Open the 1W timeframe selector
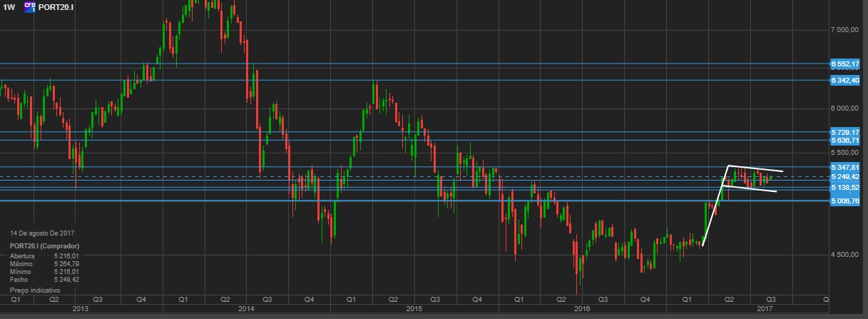The height and width of the screenshot is (319, 868). point(9,6)
